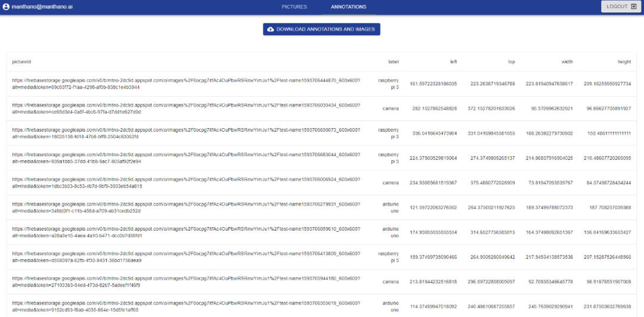Viewport: 644px width, 317px height.
Task: Click top value starting 331.041
Action: pos(491,133)
